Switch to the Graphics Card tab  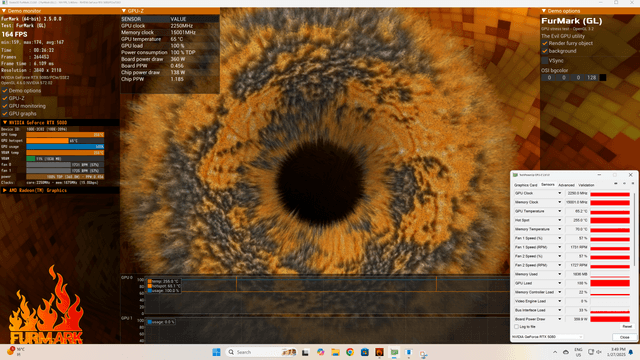tap(526, 185)
